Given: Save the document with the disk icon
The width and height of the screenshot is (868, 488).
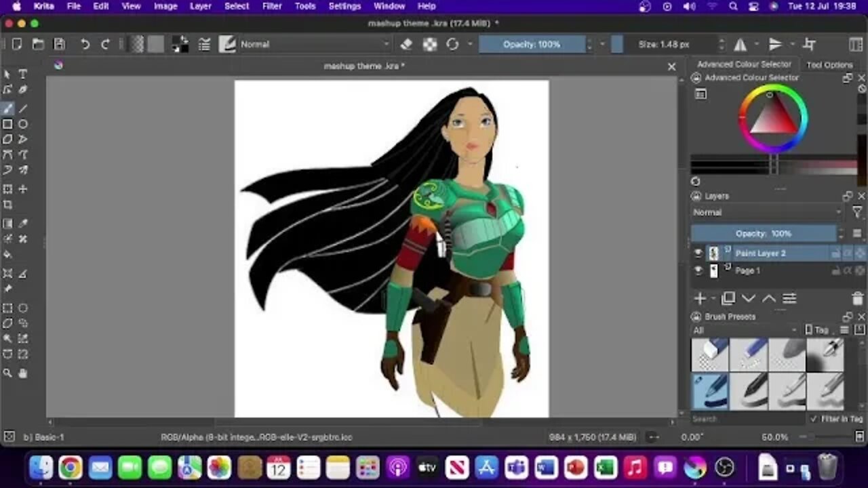Looking at the screenshot, I should tap(60, 44).
